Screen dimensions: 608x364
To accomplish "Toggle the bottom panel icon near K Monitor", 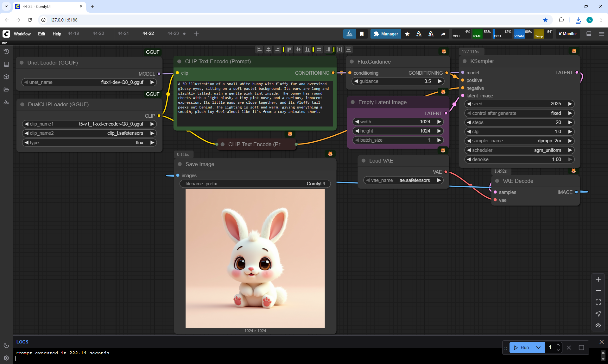I will (x=589, y=34).
